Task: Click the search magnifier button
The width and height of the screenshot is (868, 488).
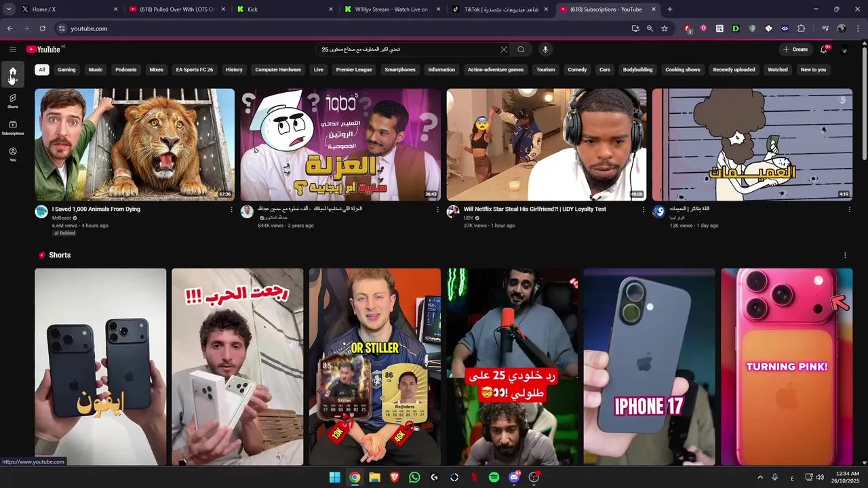Action: [521, 49]
